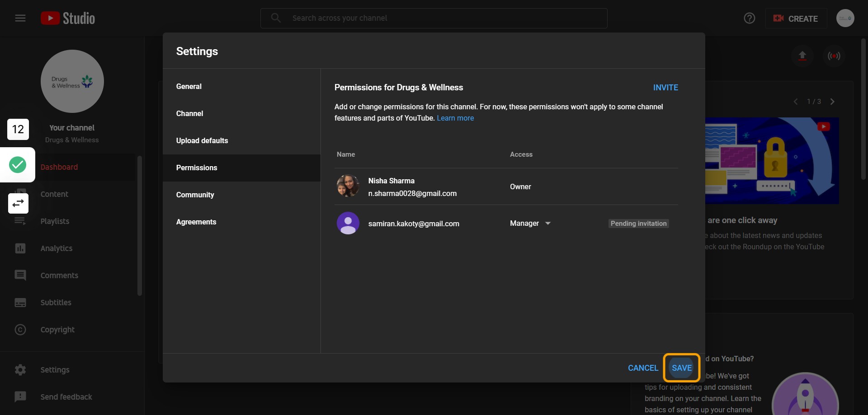Open the help question mark icon
Viewport: 868px width, 415px height.
(749, 18)
